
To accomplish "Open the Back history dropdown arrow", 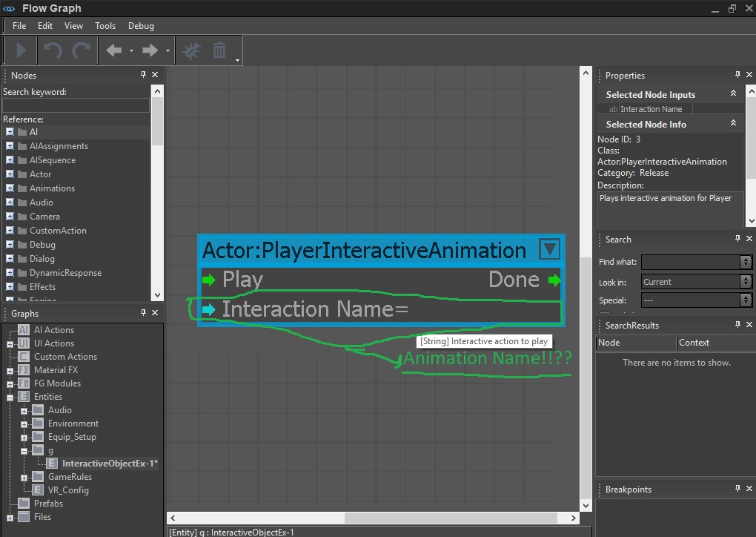I will 131,50.
